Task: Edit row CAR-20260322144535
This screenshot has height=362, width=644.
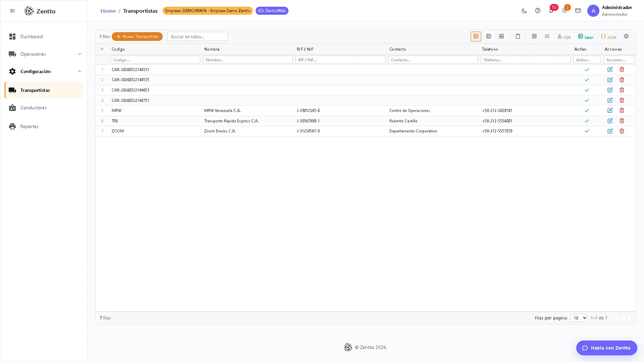Action: coord(610,80)
